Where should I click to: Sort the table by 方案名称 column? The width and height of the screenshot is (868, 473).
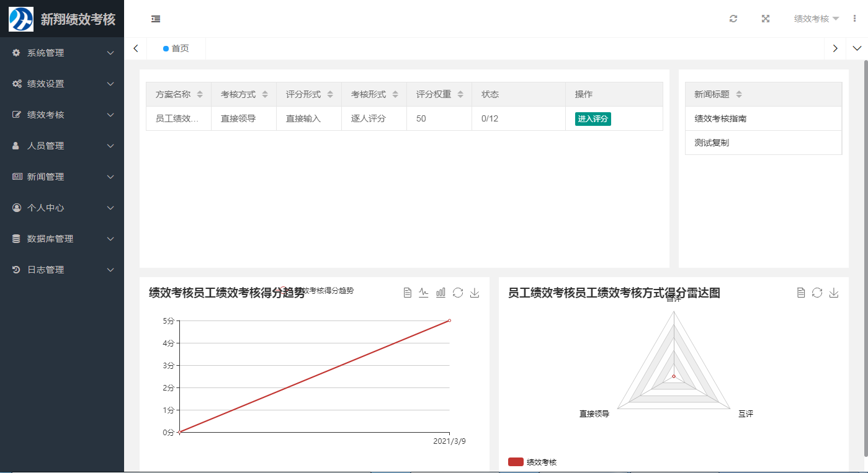tap(199, 94)
